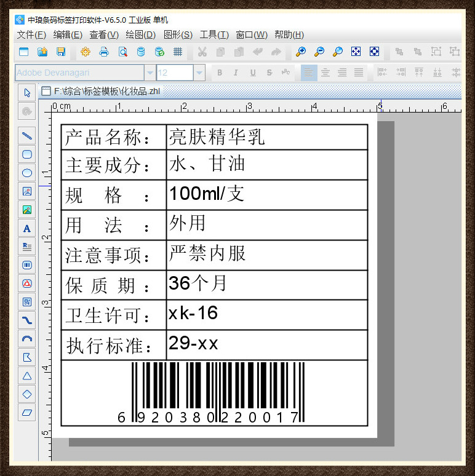Select the text 36个月
The image size is (475, 476).
(198, 283)
